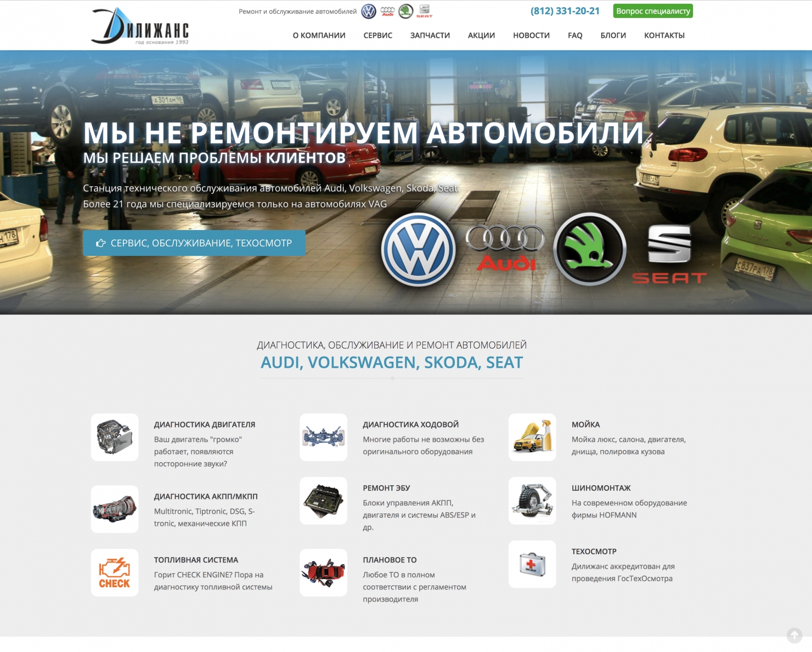812x652 pixels.
Task: Click the green Вопрос специалисту button
Action: tap(653, 11)
